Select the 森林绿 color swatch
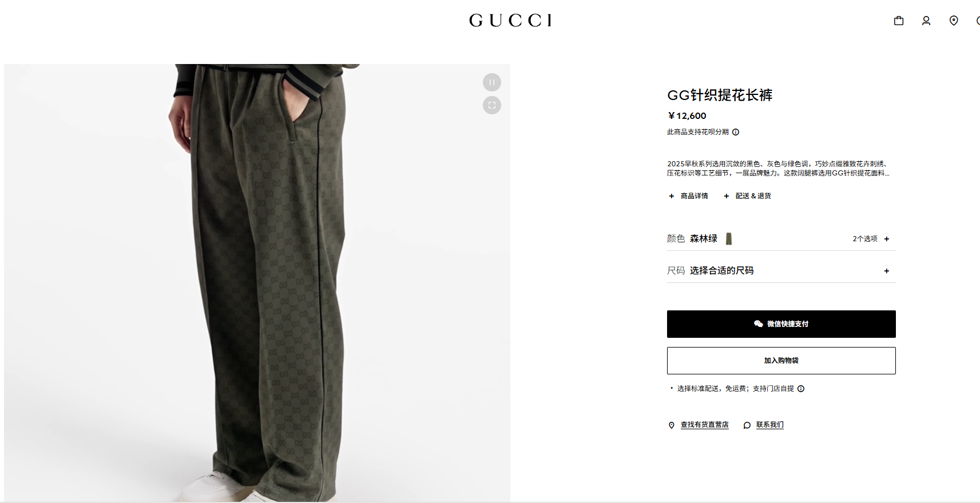This screenshot has height=503, width=980. 729,239
